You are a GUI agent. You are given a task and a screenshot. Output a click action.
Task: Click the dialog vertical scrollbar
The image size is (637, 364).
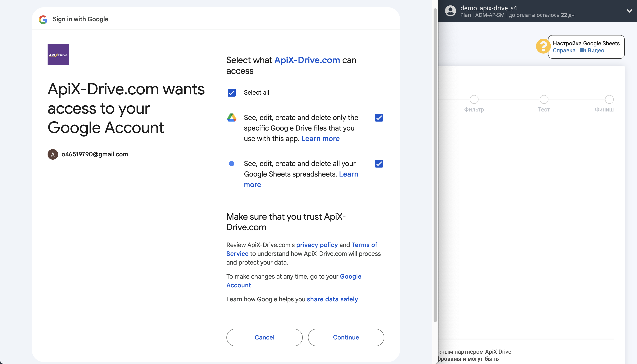(x=435, y=165)
